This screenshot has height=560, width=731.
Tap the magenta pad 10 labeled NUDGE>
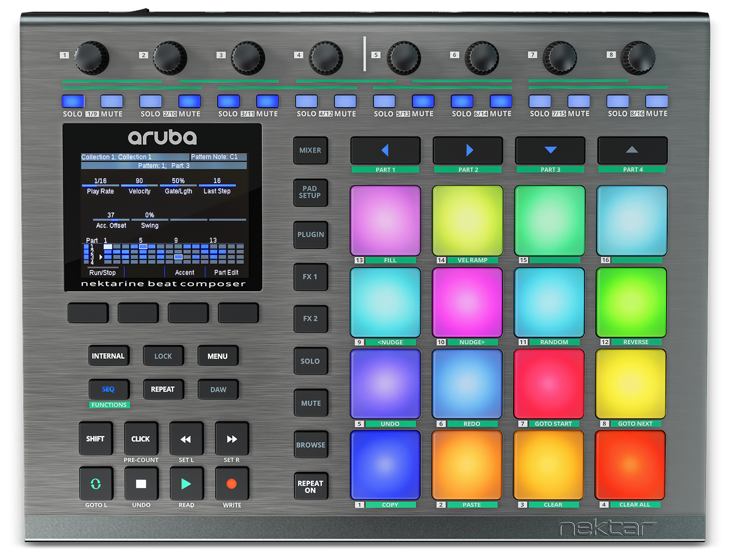coord(467,302)
